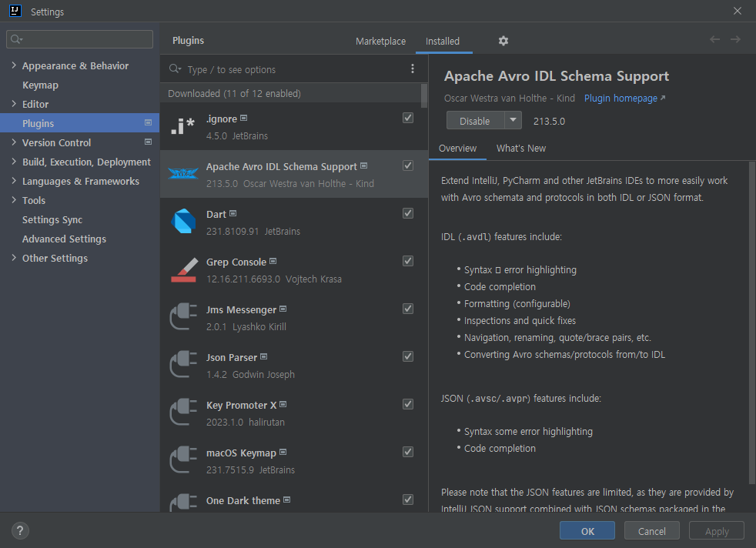Toggle the Grep Console plugin checkbox
Screen dimensions: 756x548
click(x=408, y=261)
